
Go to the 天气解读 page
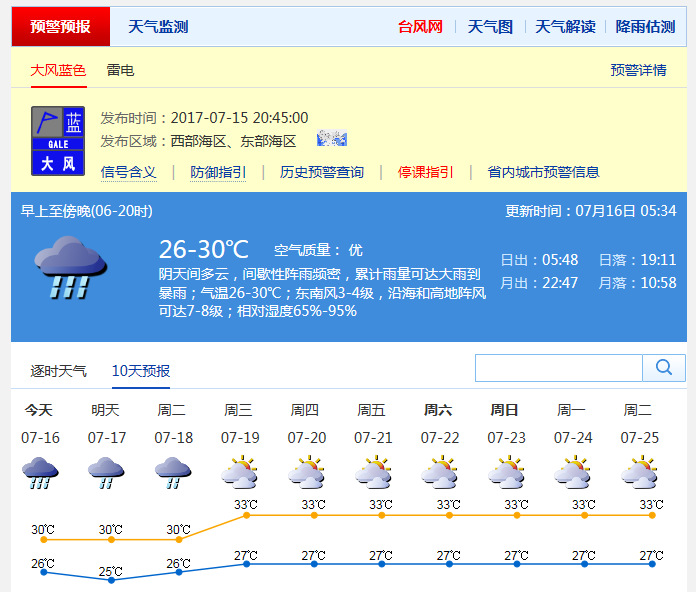(565, 27)
